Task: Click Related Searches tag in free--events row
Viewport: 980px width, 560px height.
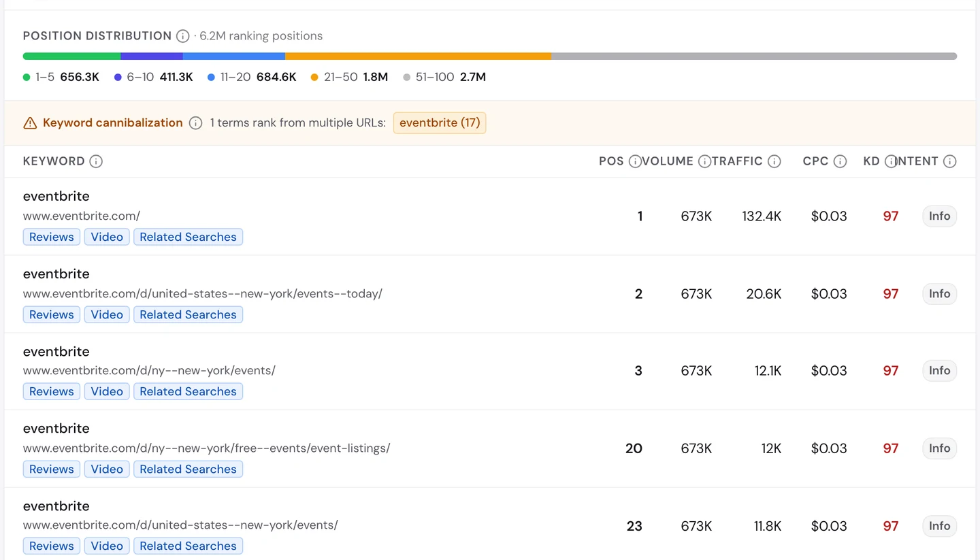Action: click(188, 469)
